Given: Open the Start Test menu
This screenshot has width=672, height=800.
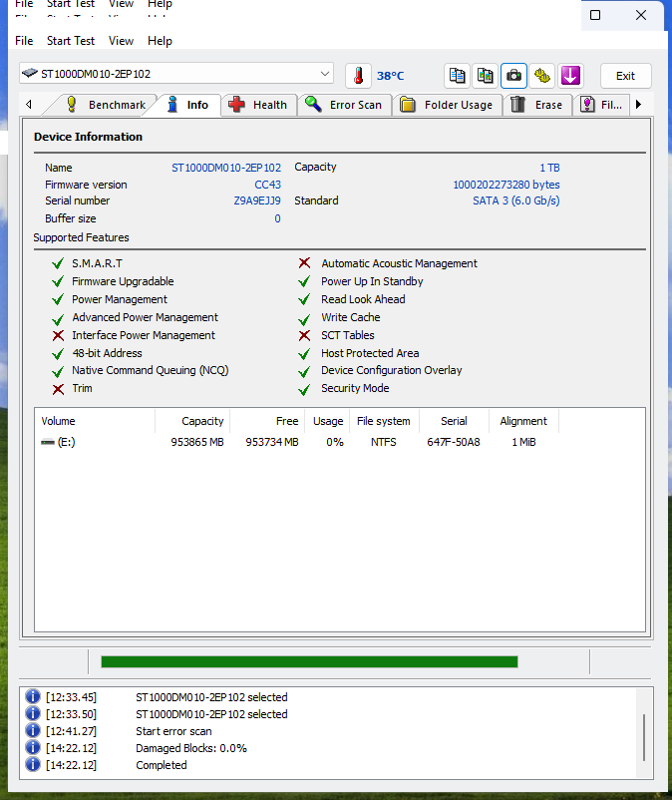Looking at the screenshot, I should 71,41.
